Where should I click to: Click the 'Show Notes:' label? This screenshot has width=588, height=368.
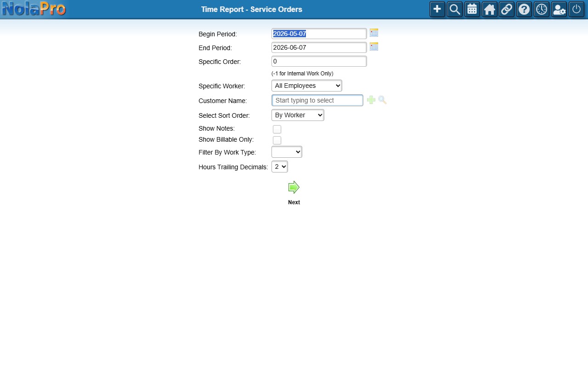point(217,128)
